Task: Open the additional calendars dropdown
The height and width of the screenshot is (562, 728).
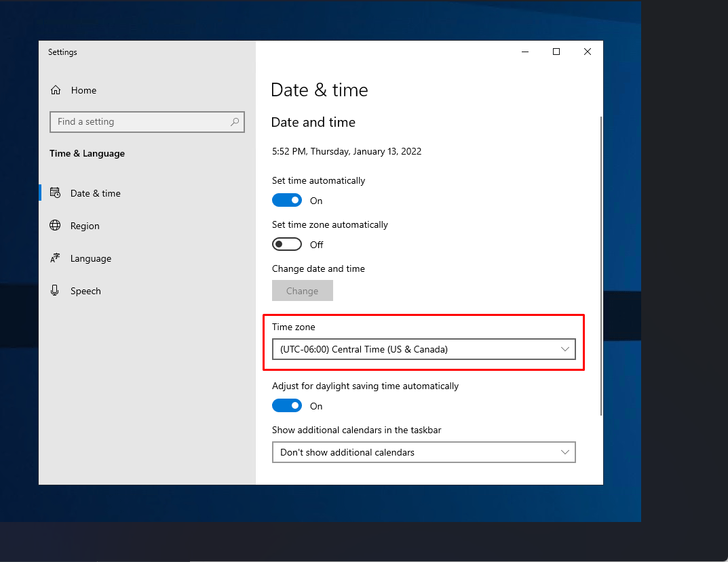Action: 424,452
